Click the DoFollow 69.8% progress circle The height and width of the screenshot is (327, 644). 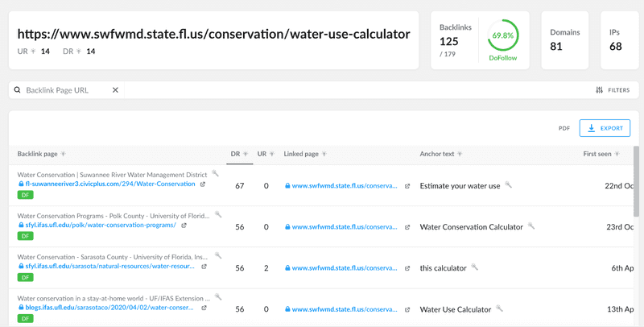pyautogui.click(x=502, y=35)
